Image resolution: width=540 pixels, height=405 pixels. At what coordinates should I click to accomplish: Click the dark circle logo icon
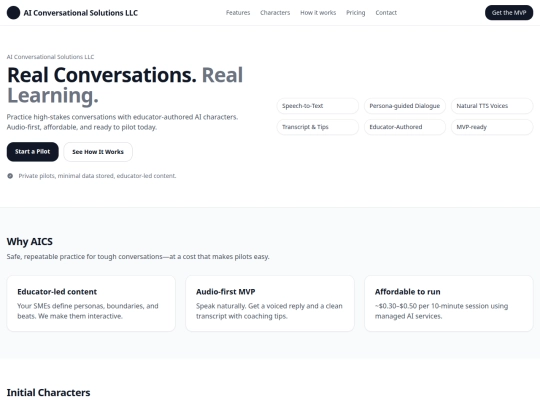[13, 13]
